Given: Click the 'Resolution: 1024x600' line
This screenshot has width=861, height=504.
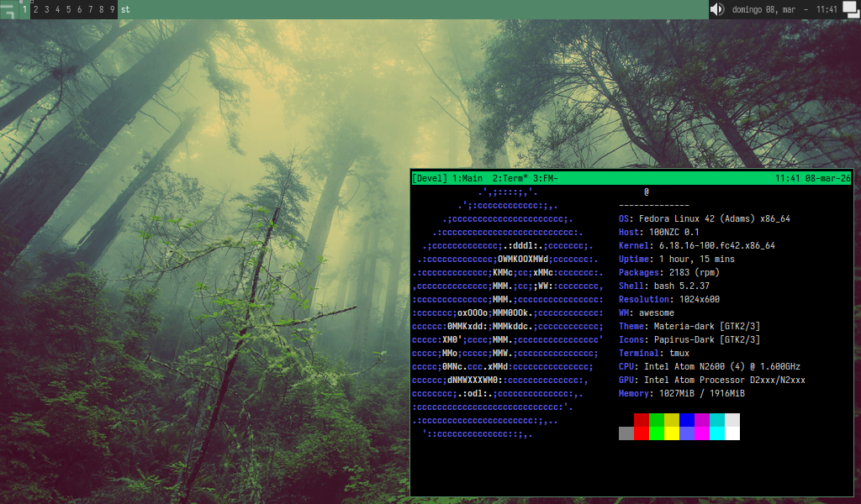Looking at the screenshot, I should click(668, 299).
